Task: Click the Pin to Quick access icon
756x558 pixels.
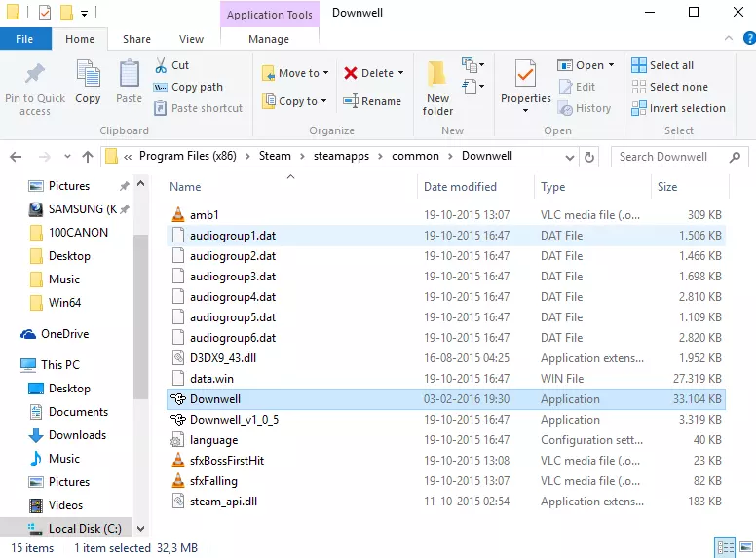Action: 35,73
